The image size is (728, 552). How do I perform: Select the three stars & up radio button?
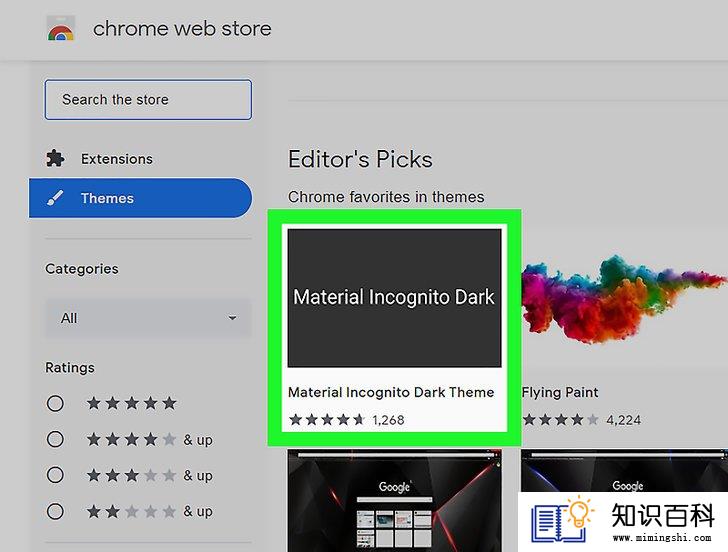coord(55,475)
